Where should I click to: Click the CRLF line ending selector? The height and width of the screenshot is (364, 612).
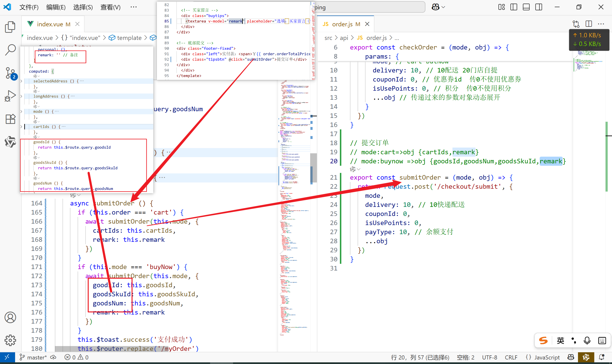(511, 357)
